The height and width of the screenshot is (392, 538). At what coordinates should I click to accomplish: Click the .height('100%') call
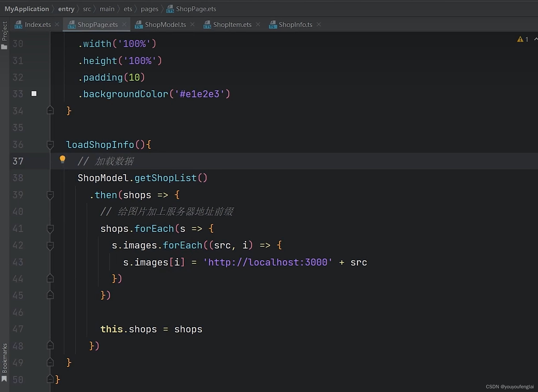click(120, 61)
